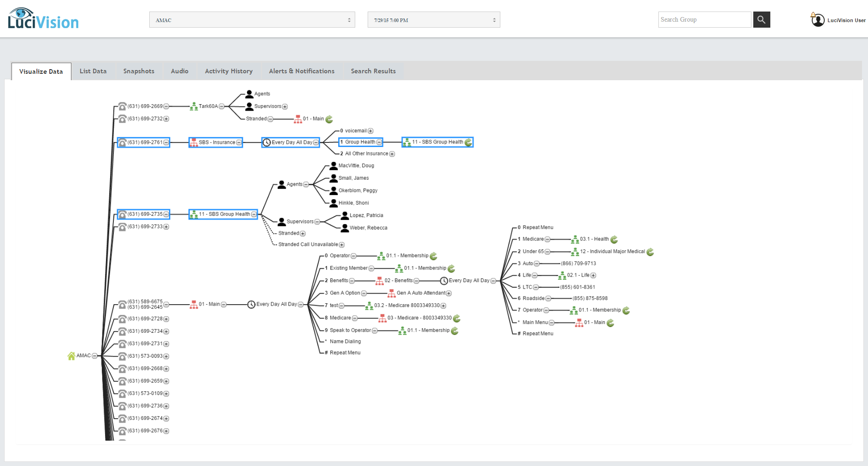Click group icon for 02.1 - Life
868x466 pixels.
pyautogui.click(x=562, y=275)
